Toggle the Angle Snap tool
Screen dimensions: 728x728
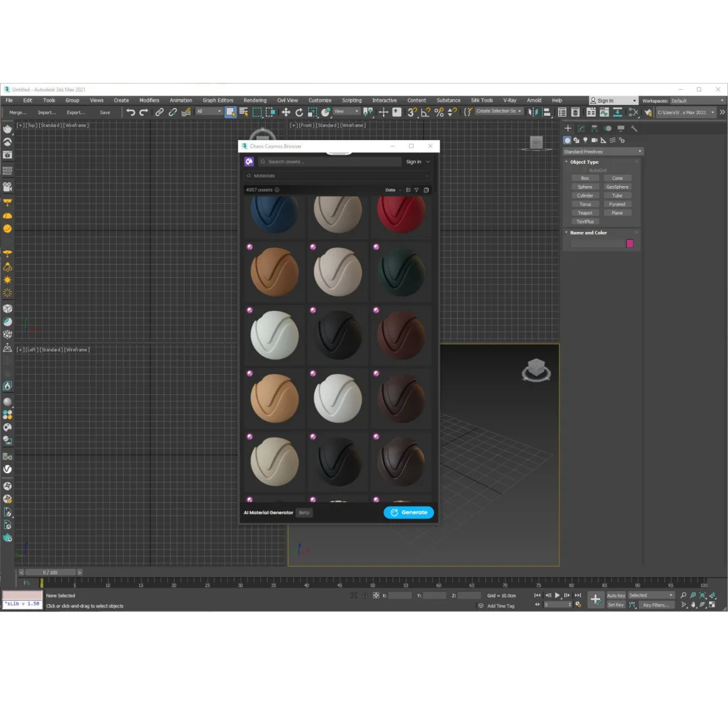(425, 112)
